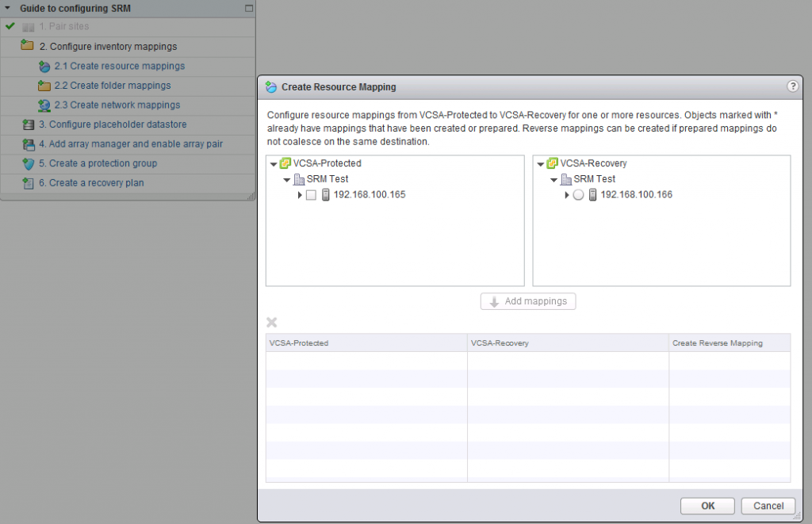Viewport: 812px width, 524px height.
Task: Sort by VCSA-Protected column header
Action: pos(366,342)
